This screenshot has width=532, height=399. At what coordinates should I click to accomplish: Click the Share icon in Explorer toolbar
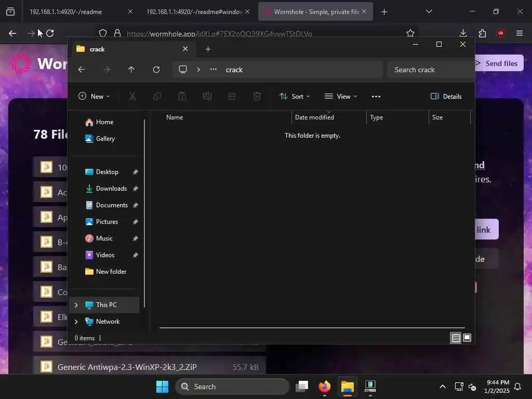point(232,96)
